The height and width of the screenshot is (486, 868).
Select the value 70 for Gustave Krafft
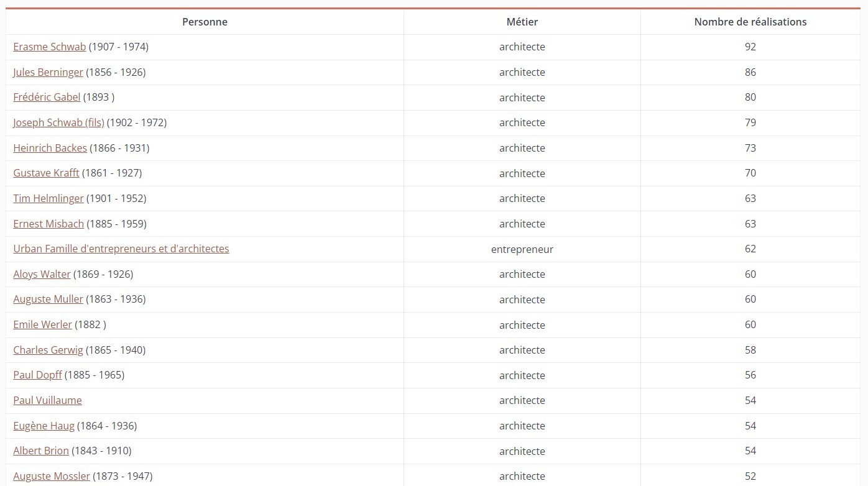750,173
